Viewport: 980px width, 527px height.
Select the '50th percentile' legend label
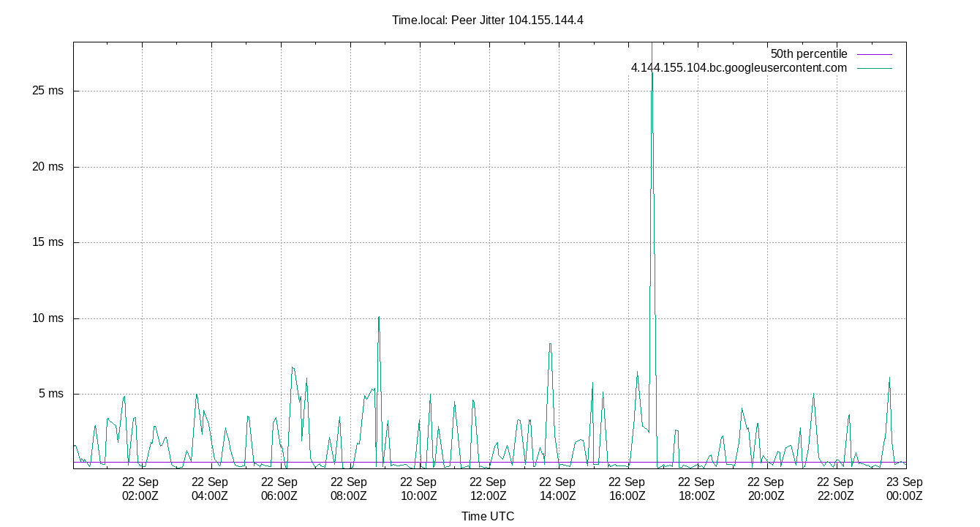809,54
